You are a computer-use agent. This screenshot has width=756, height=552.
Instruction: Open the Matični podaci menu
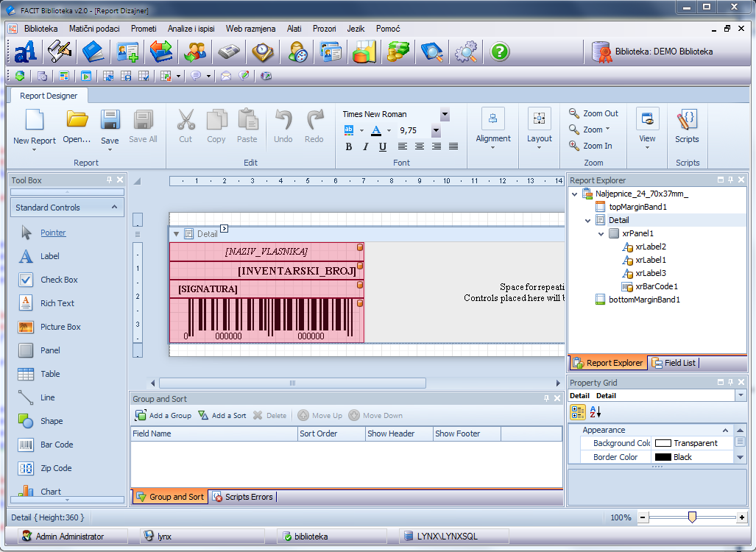[x=94, y=29]
